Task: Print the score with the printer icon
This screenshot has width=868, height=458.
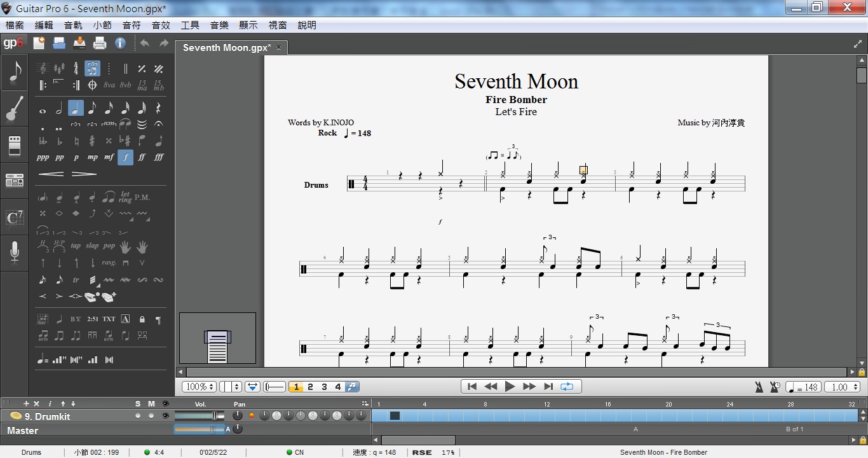Action: pos(100,43)
